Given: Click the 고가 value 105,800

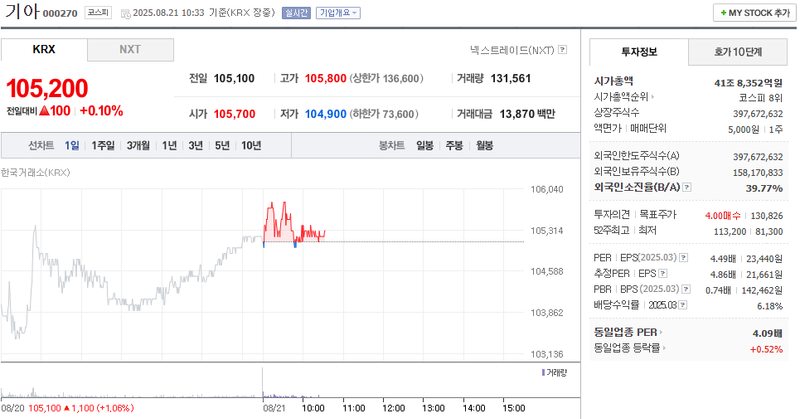Looking at the screenshot, I should 326,79.
